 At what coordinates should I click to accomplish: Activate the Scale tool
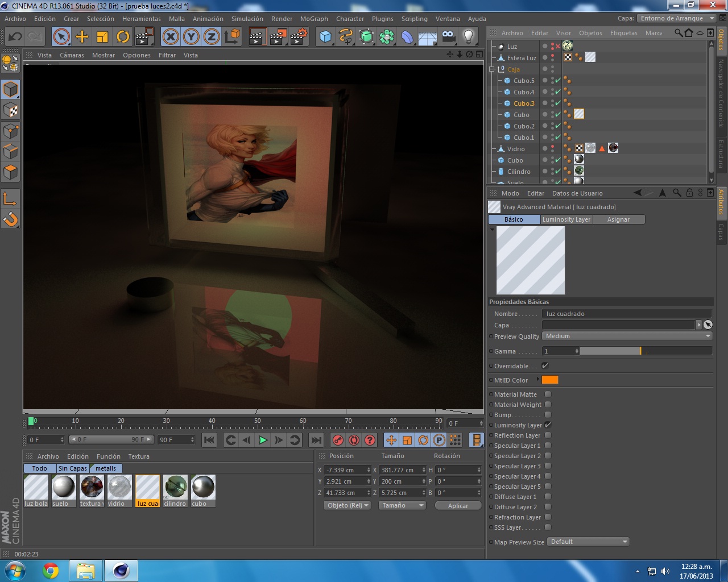click(x=102, y=37)
